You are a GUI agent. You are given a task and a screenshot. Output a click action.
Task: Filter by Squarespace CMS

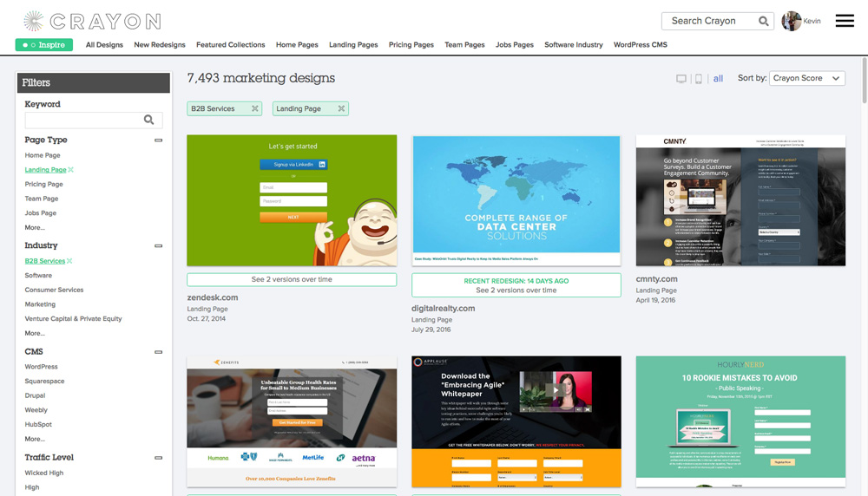click(x=44, y=381)
